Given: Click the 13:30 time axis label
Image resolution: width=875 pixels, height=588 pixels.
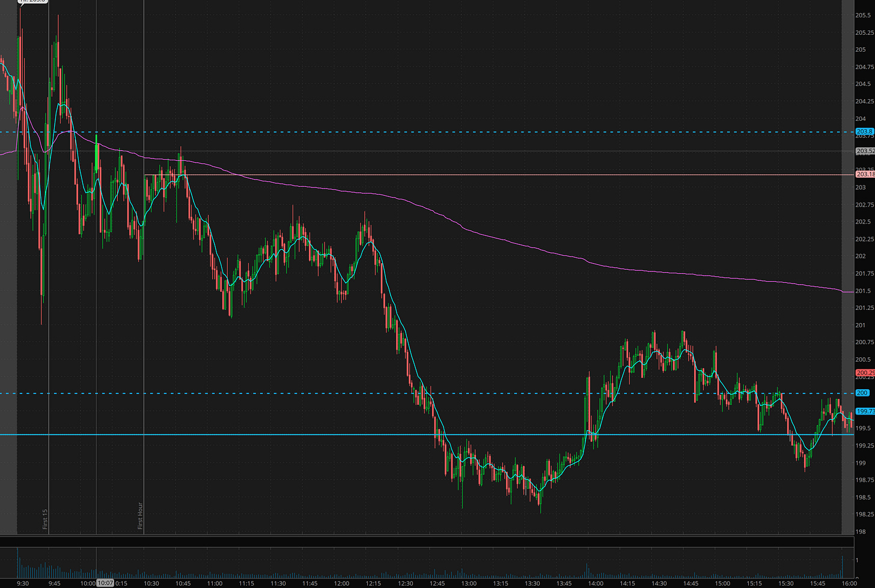Looking at the screenshot, I should click(x=532, y=583).
